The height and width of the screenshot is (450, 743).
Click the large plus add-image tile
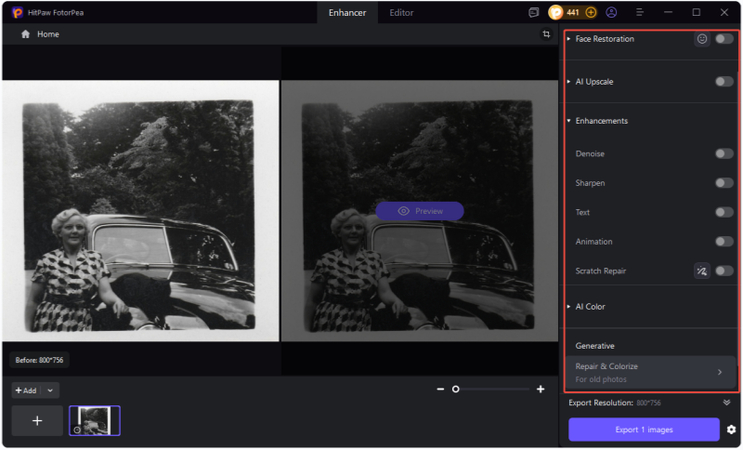tap(37, 421)
